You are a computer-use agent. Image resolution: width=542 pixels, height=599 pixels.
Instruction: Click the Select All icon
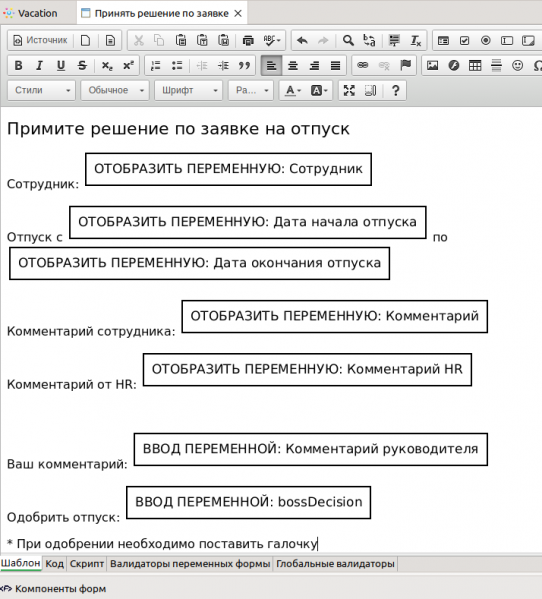coord(394,40)
